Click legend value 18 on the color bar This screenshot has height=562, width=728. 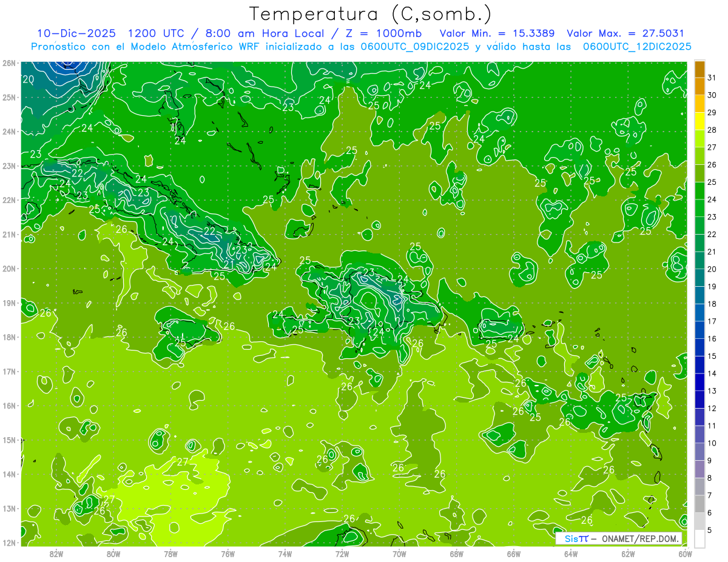pyautogui.click(x=712, y=304)
